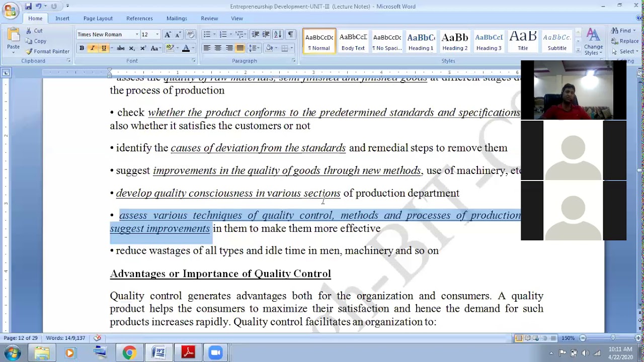Click text highlight color button

170,48
